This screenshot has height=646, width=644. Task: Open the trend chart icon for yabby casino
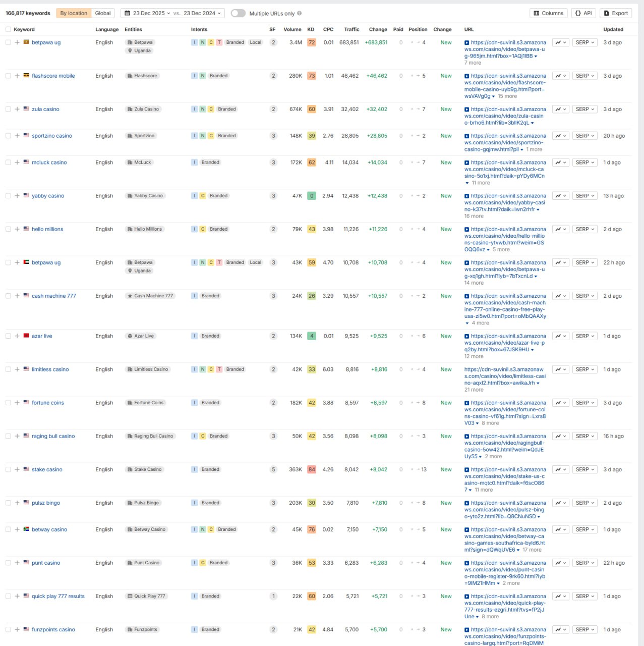tap(560, 196)
